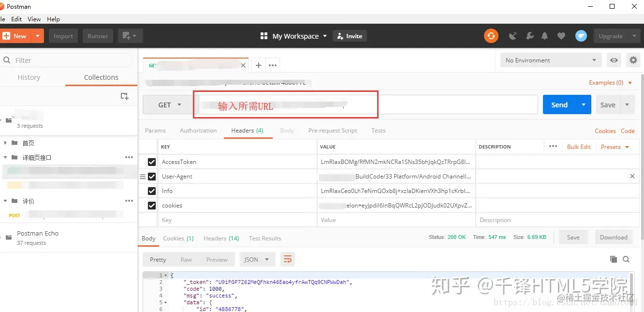Open the Presets dropdown
The height and width of the screenshot is (312, 644).
click(615, 147)
